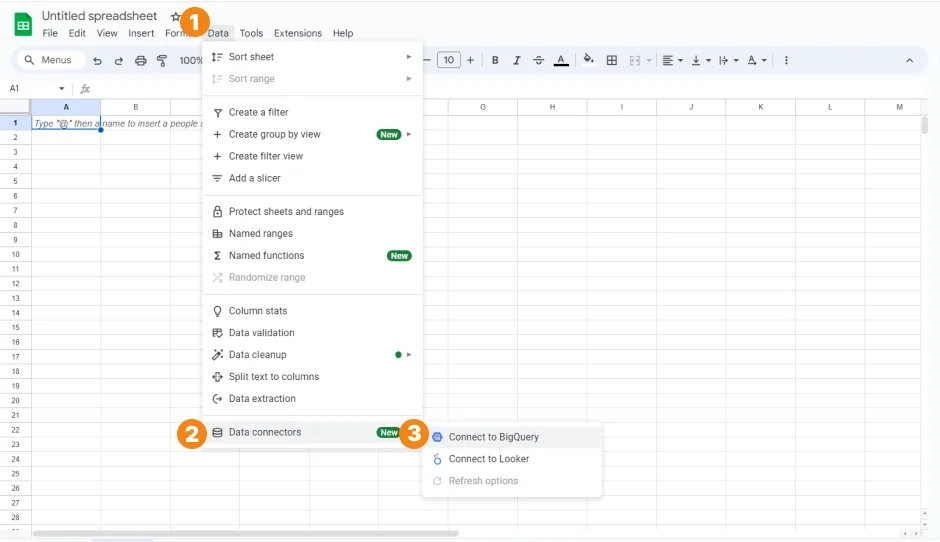Image resolution: width=940 pixels, height=542 pixels.
Task: Open the Tools menu
Action: 251,33
